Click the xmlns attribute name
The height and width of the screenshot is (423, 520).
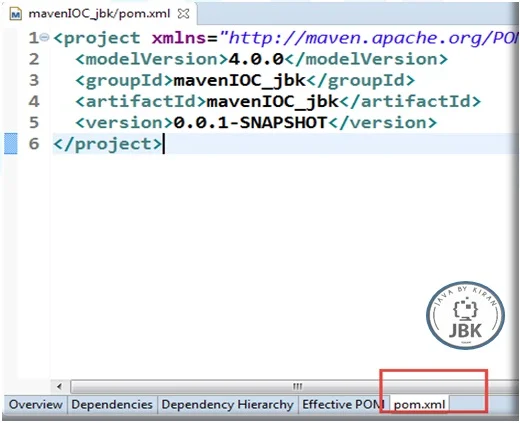[x=179, y=38]
